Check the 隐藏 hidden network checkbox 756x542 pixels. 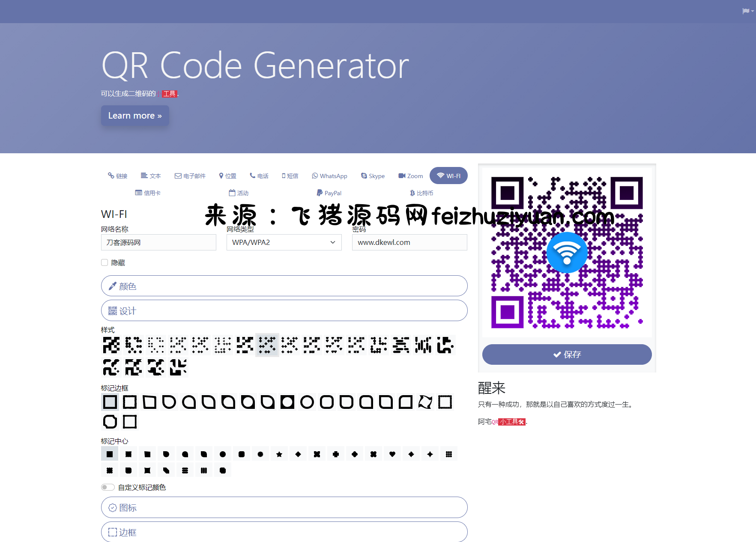click(x=105, y=263)
